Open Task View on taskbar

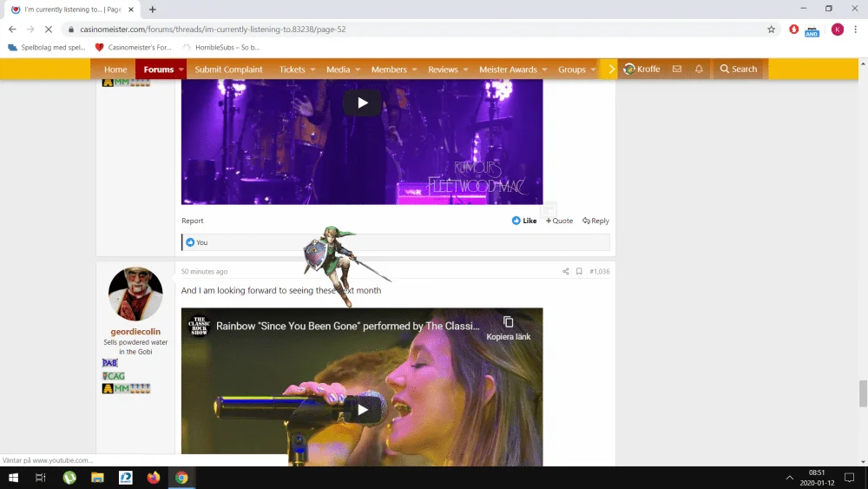[41, 478]
